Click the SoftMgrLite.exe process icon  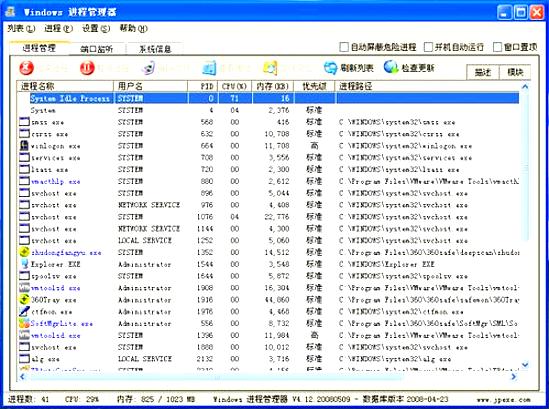pyautogui.click(x=24, y=323)
